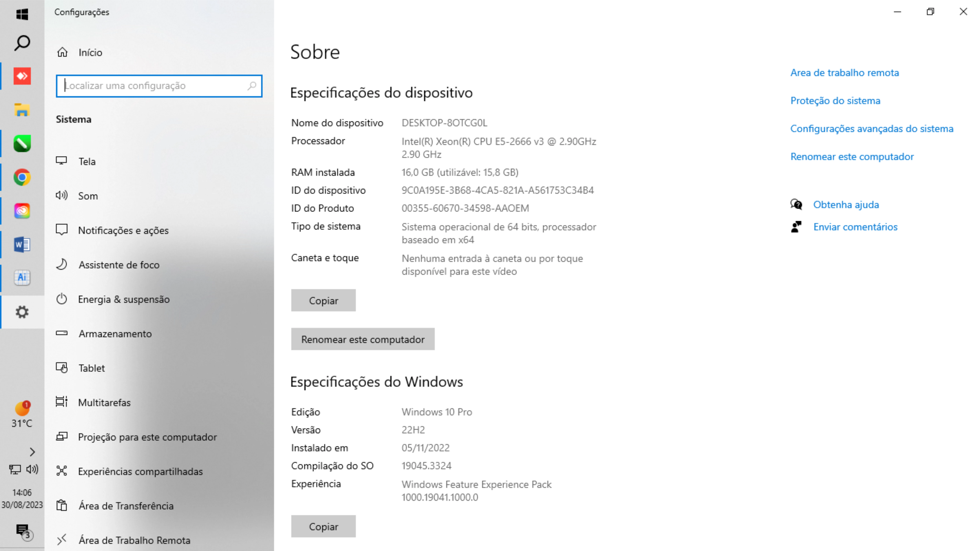Click the Obtenha ajuda link
This screenshot has height=551, width=980.
pos(846,205)
